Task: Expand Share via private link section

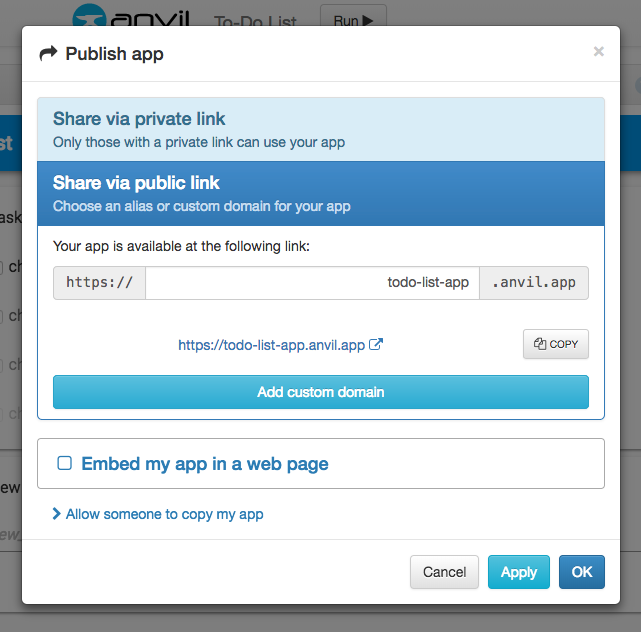Action: (320, 129)
